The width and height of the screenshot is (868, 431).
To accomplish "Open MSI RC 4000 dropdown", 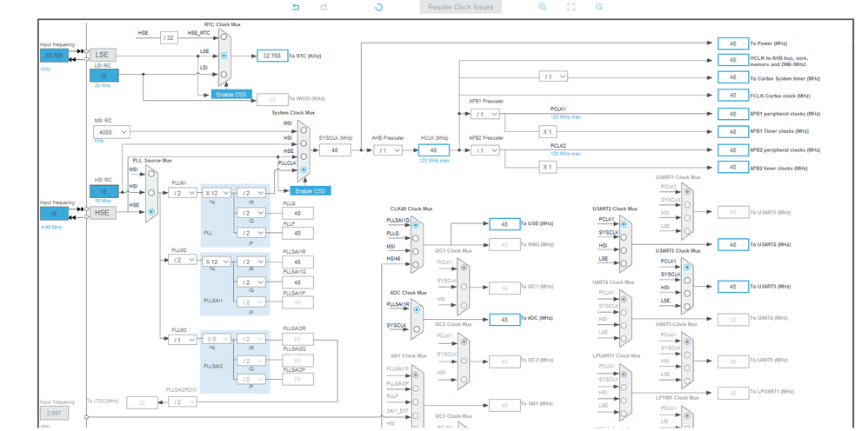I will (x=112, y=132).
